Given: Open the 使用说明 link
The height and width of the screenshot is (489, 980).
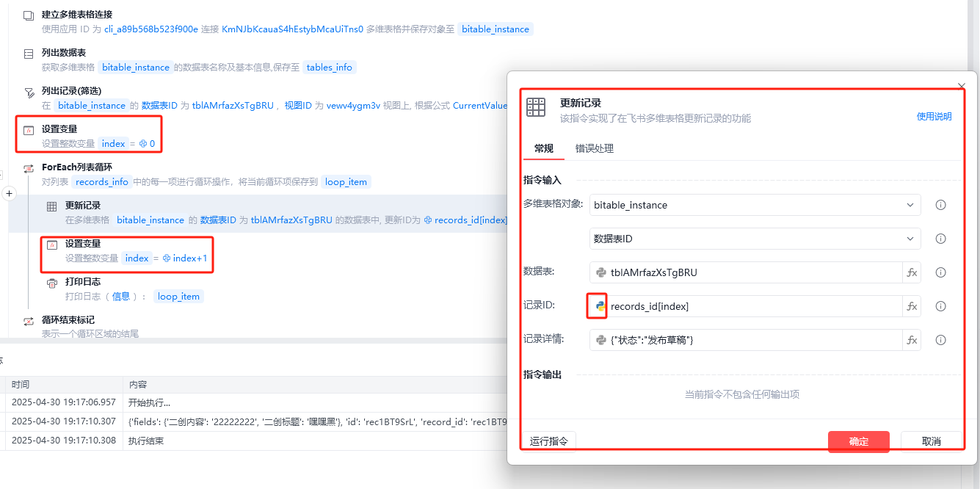Looking at the screenshot, I should 934,116.
